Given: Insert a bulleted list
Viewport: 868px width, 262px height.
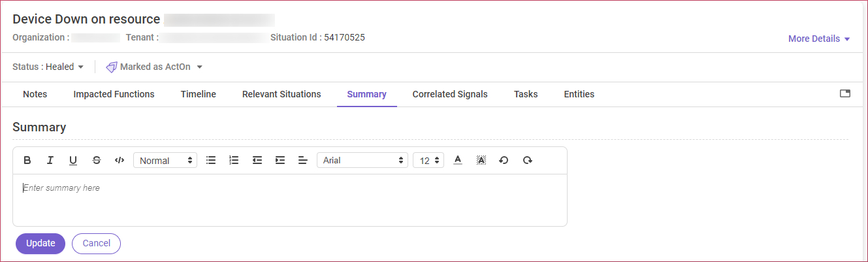Looking at the screenshot, I should point(211,160).
